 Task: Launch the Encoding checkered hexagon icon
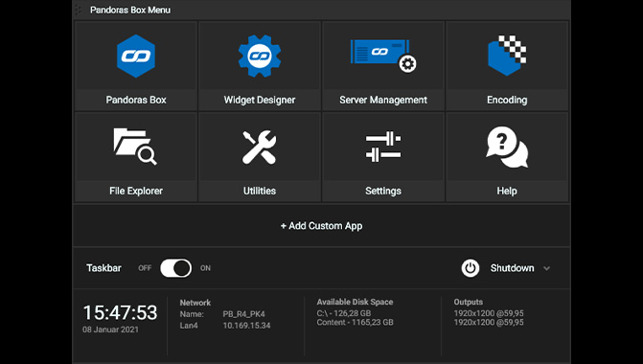pos(507,56)
